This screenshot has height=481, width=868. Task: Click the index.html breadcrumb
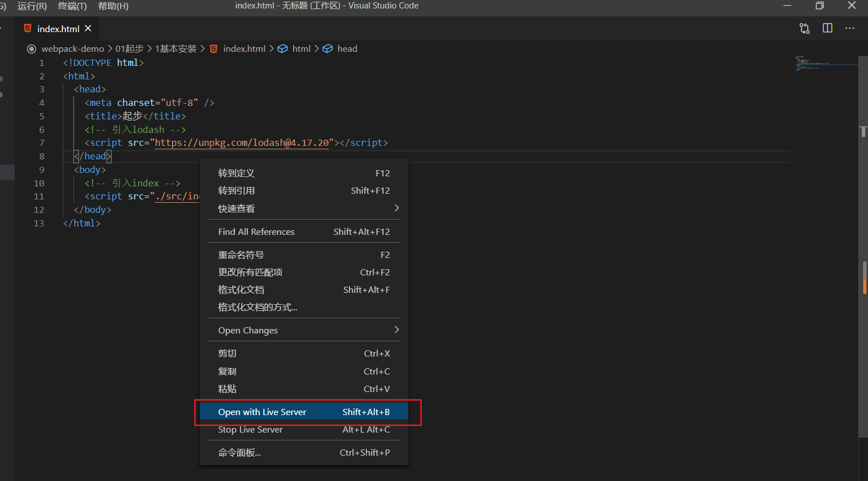pos(244,49)
